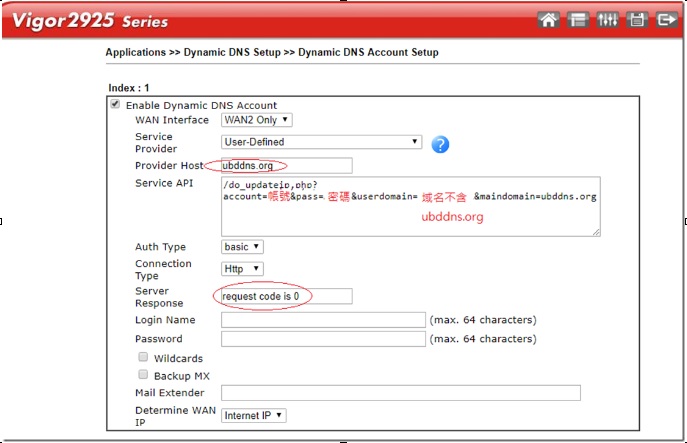Viewport: 687px width, 443px height.
Task: Click the Service API textarea resize handle
Action: coord(596,232)
